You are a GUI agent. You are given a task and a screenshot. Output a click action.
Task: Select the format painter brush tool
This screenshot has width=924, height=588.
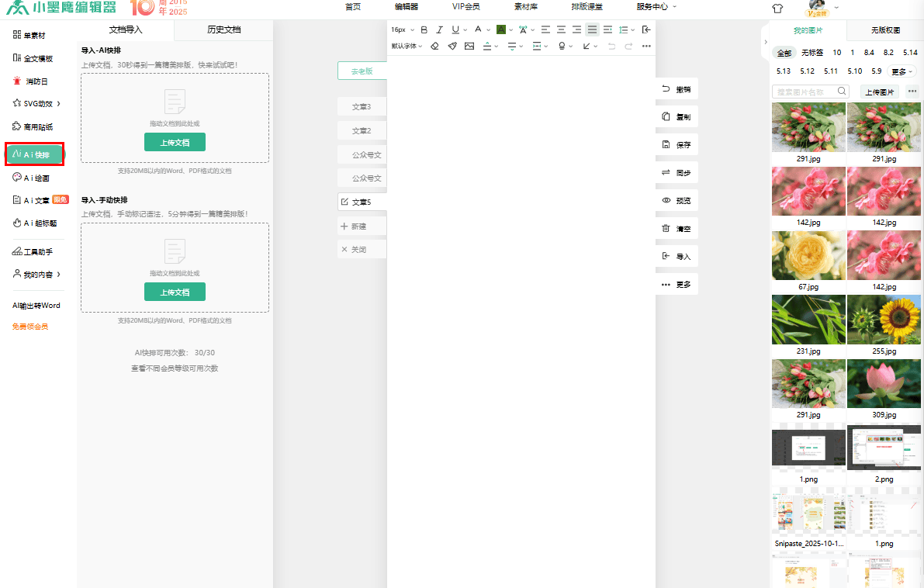click(452, 46)
